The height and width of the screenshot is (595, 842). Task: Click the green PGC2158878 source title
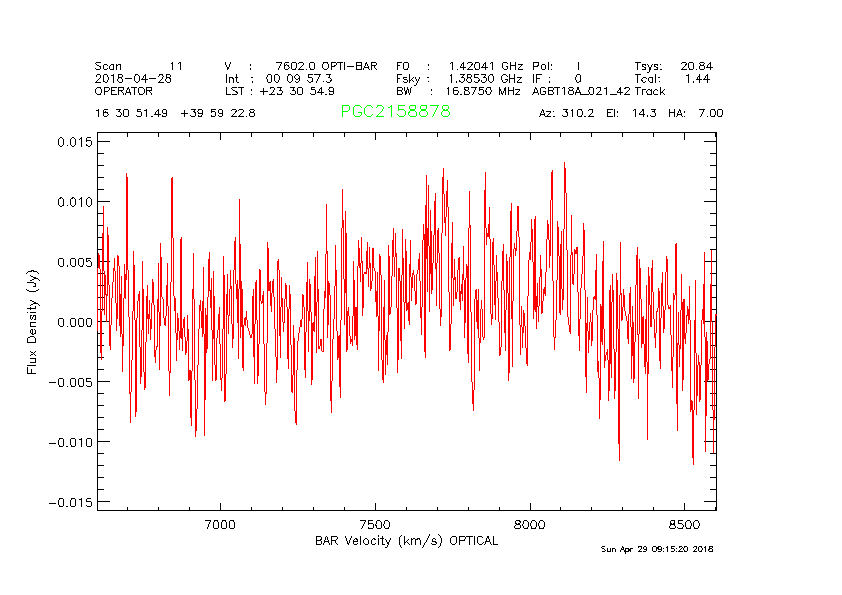[x=395, y=112]
